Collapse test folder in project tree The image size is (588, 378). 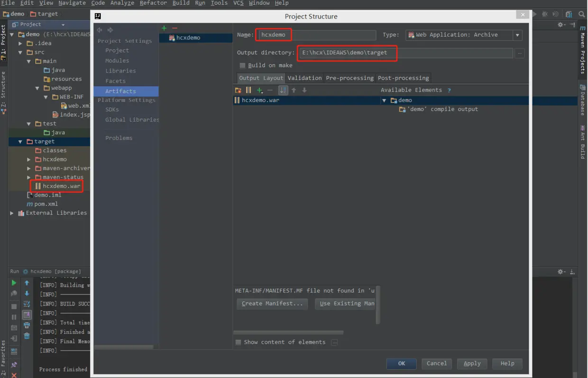point(29,124)
